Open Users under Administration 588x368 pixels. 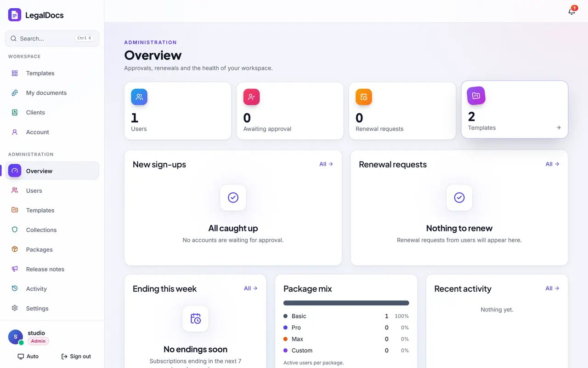tap(52, 190)
